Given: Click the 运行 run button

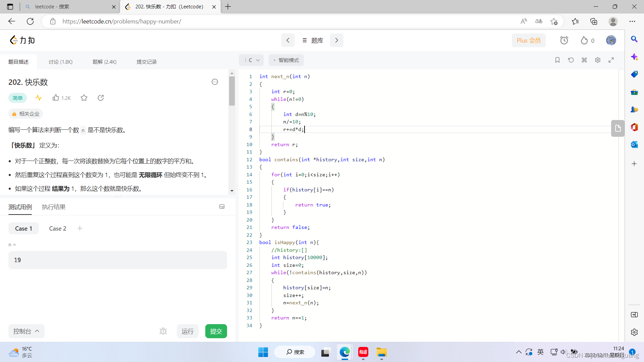Looking at the screenshot, I should pos(187,331).
